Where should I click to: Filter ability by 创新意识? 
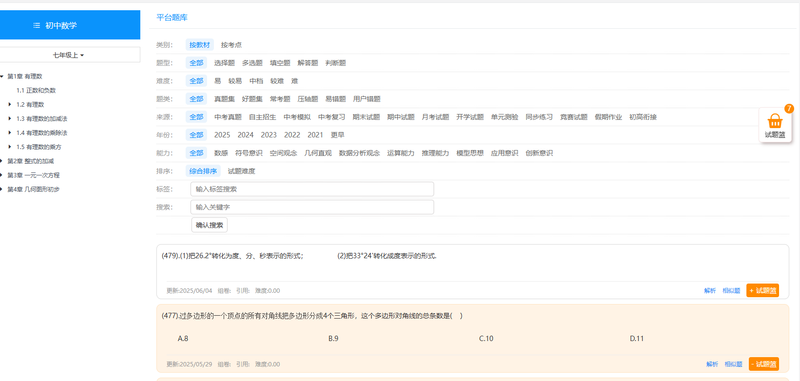coord(539,153)
